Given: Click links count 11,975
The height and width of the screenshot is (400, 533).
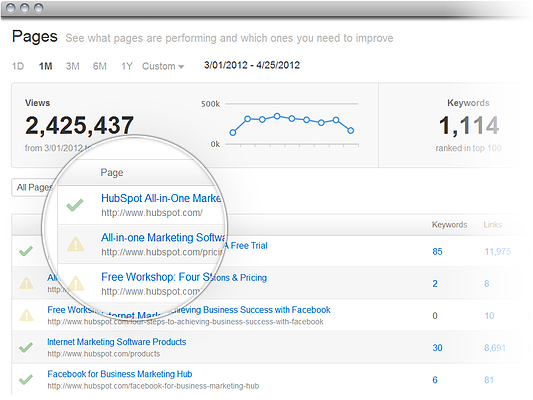Looking at the screenshot, I should 498,251.
